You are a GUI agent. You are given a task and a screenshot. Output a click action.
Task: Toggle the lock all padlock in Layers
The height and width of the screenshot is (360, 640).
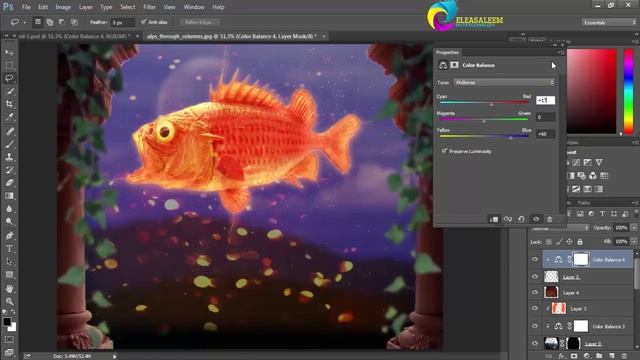(580, 242)
